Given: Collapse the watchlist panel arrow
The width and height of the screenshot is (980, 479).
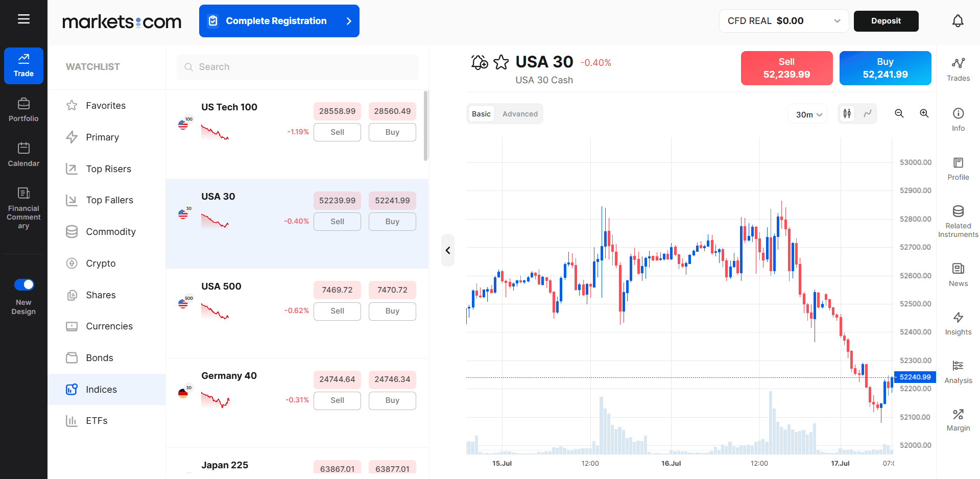Looking at the screenshot, I should pyautogui.click(x=448, y=250).
